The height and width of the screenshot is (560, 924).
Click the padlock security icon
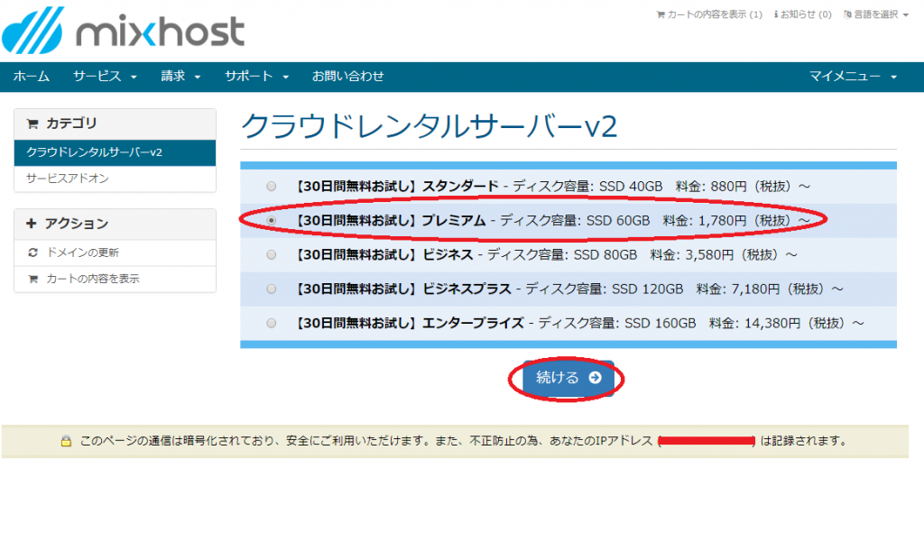(66, 442)
